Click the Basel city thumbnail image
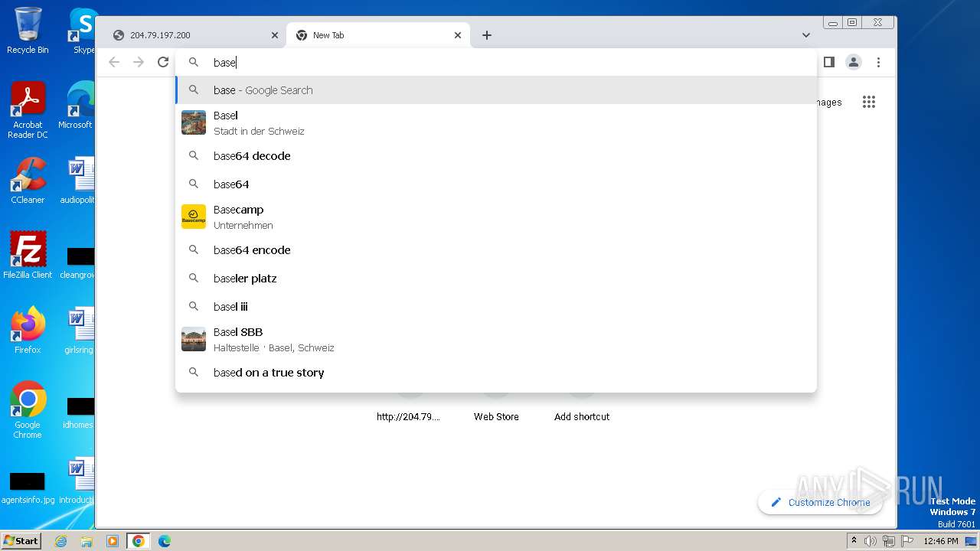The height and width of the screenshot is (551, 980). click(194, 122)
